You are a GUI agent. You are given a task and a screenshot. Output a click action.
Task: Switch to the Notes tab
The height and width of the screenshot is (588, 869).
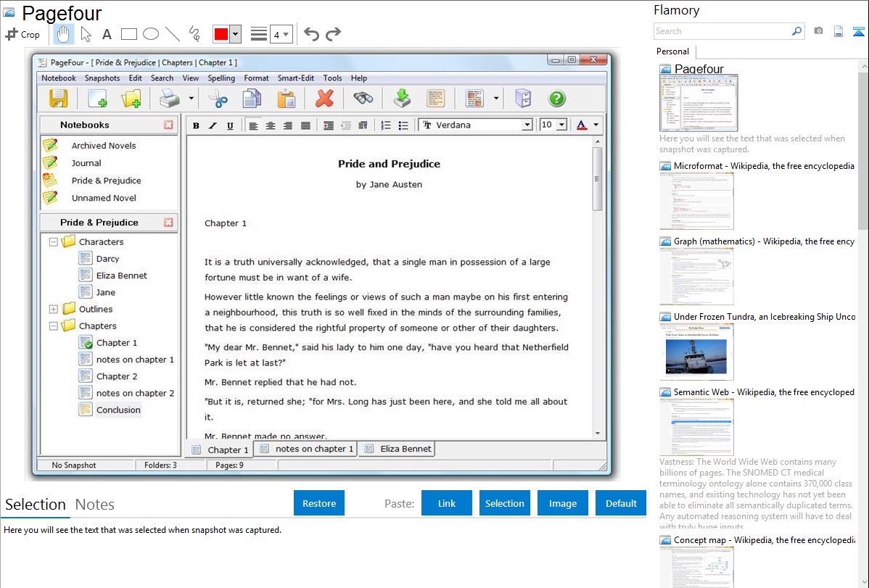pos(95,505)
